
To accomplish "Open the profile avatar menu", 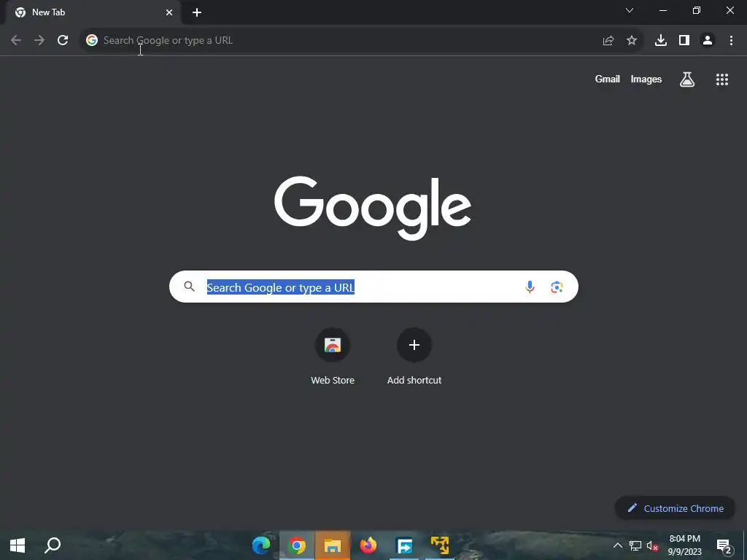I will point(708,41).
